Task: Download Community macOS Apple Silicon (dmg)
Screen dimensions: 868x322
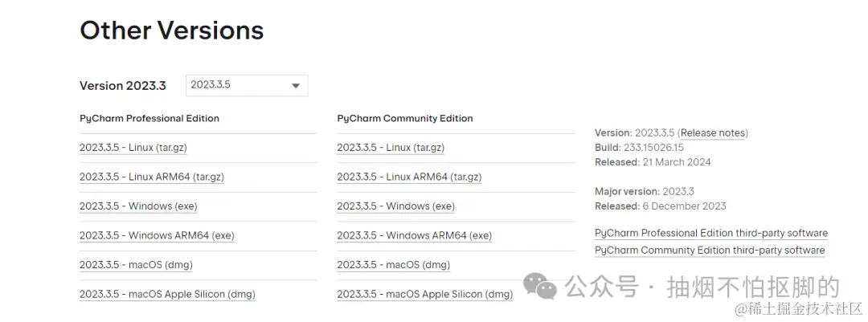Action: click(x=425, y=295)
